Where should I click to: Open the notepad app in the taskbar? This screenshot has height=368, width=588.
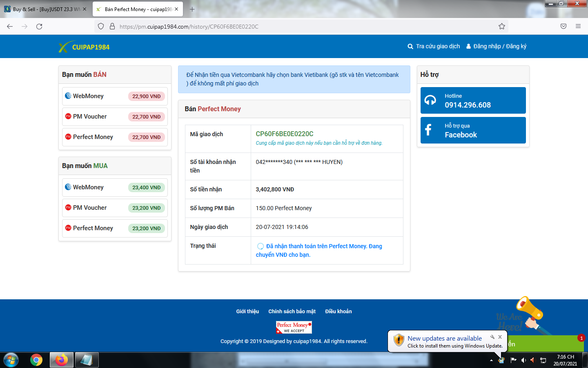coord(87,360)
